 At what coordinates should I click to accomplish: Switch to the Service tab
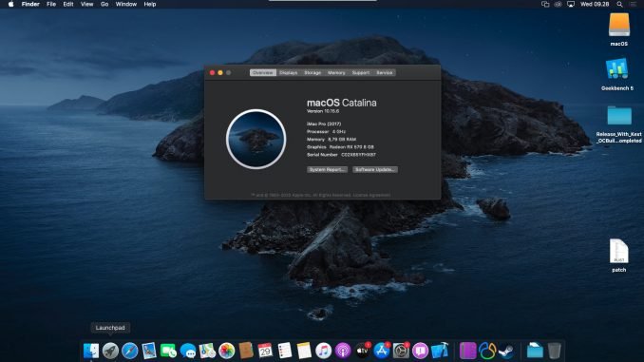pyautogui.click(x=385, y=73)
